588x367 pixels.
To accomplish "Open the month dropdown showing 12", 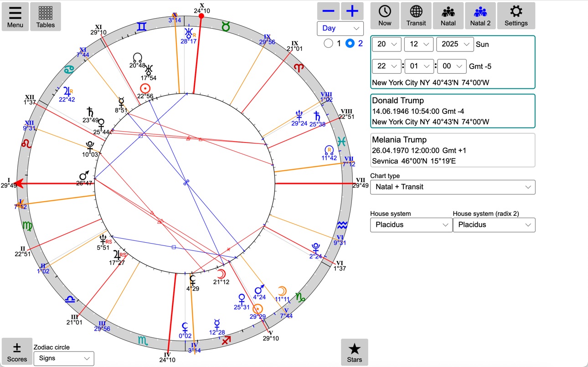I will (419, 44).
